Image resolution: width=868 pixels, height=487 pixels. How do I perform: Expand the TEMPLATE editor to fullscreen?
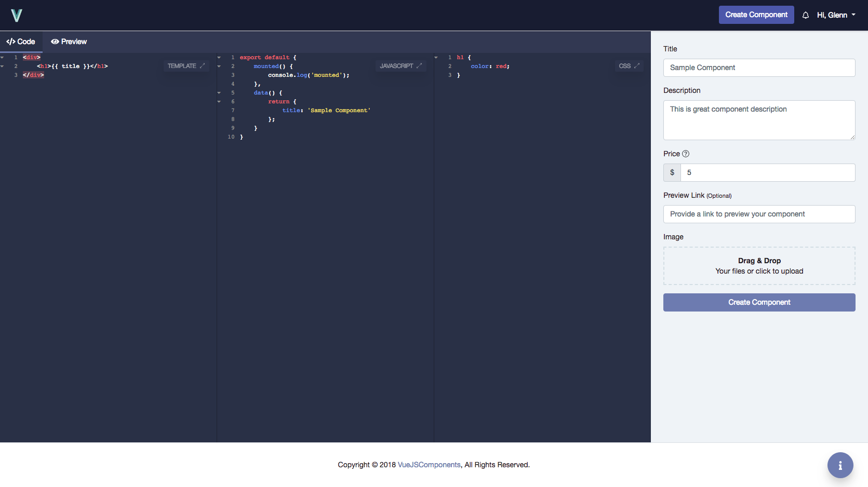click(x=203, y=66)
